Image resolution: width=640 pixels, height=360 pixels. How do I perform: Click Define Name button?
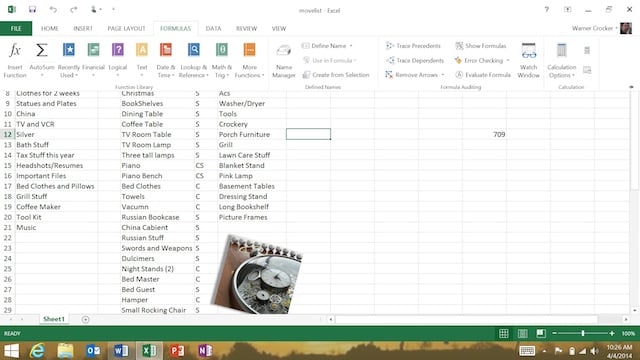pos(324,46)
